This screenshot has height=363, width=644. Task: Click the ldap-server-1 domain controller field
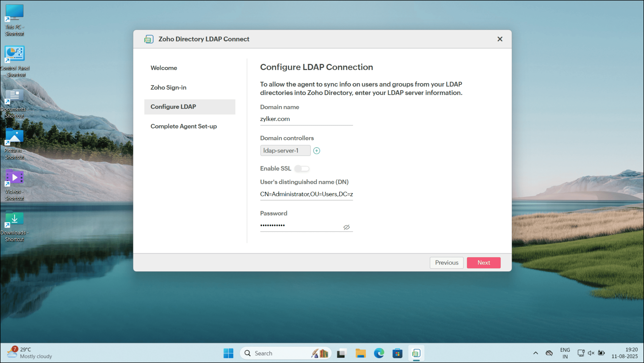[285, 151]
